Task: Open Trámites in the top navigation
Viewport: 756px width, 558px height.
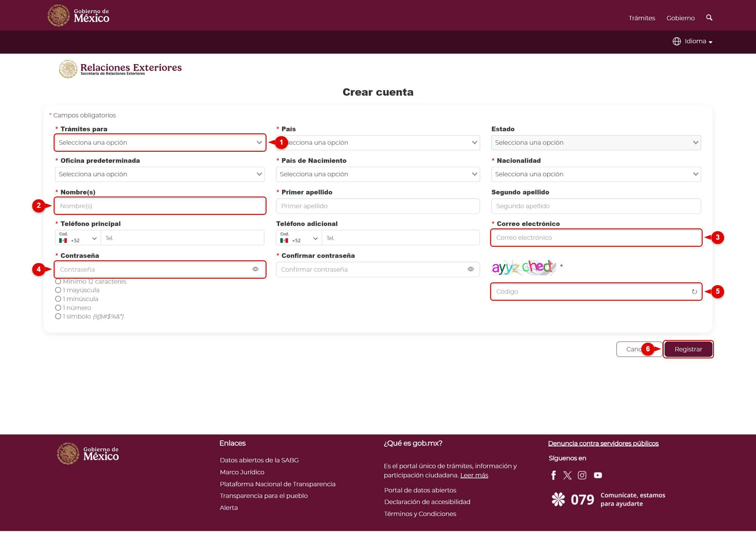Action: coord(642,18)
